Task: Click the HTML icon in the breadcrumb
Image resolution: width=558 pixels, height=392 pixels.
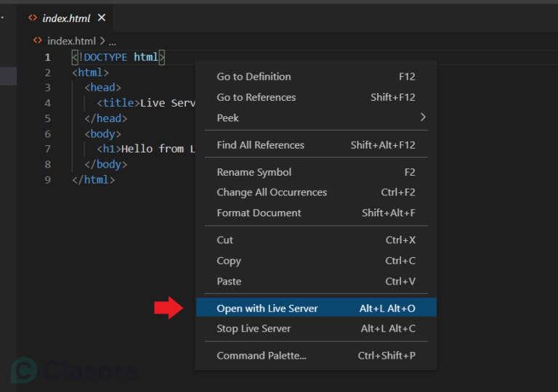Action: [x=37, y=40]
